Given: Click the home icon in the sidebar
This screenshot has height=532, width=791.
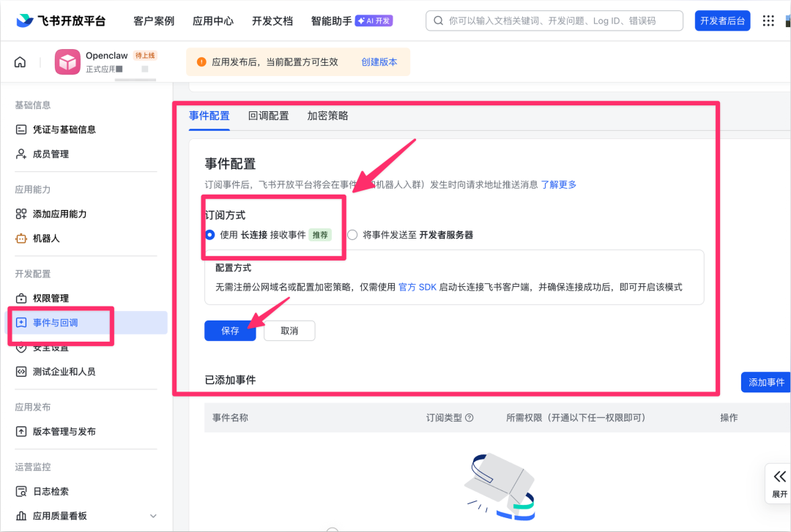Looking at the screenshot, I should click(20, 61).
